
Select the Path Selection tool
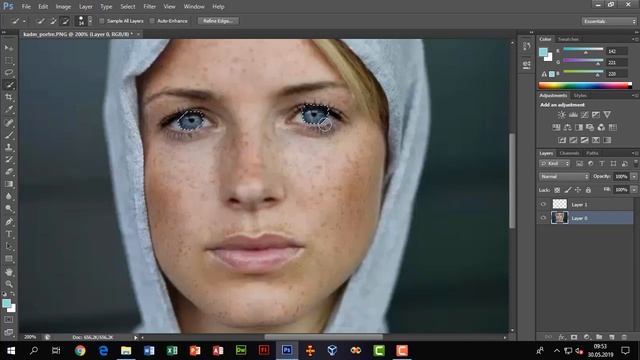click(9, 246)
